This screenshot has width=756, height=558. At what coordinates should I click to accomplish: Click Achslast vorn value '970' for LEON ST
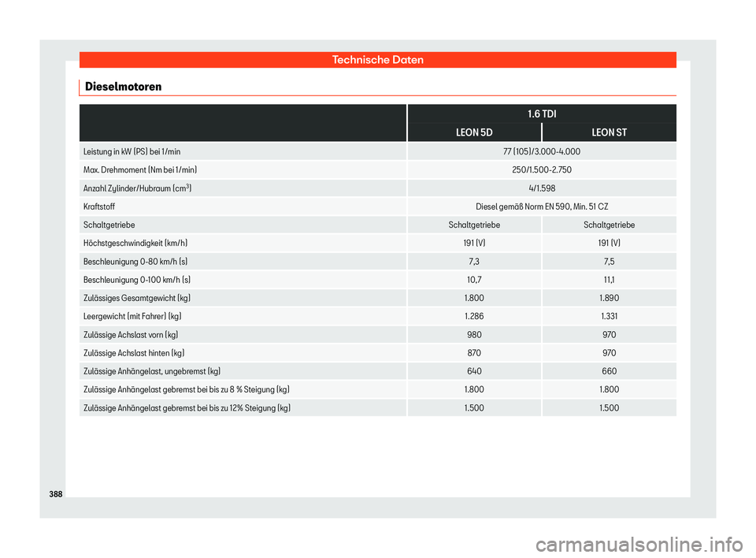click(609, 335)
